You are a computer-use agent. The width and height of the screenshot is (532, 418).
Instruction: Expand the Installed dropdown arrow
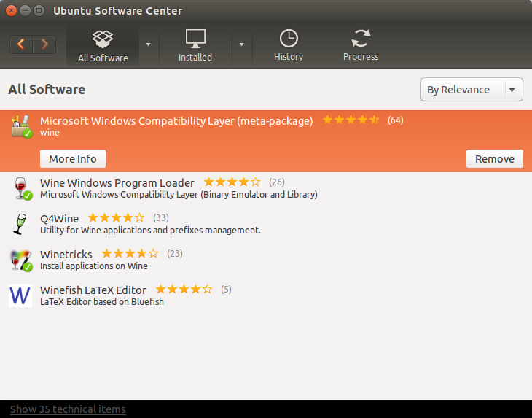click(241, 44)
